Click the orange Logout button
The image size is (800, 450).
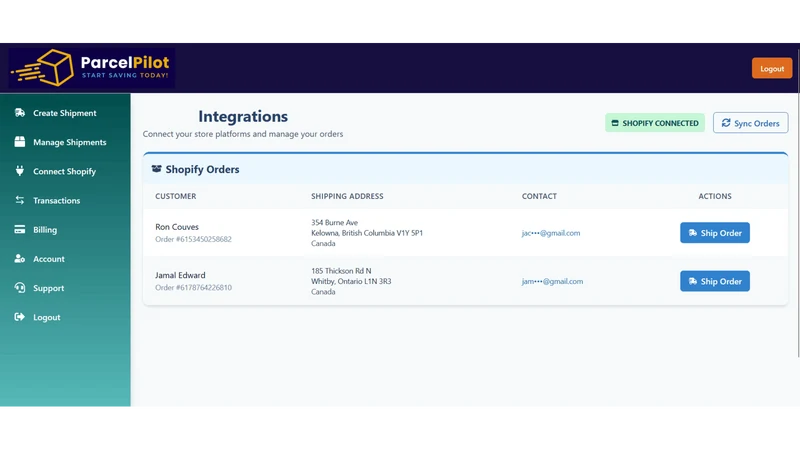tap(772, 68)
